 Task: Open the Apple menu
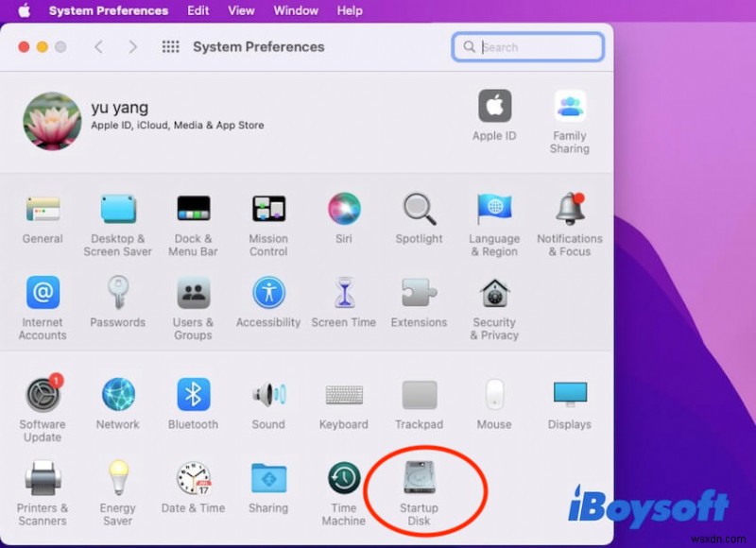23,10
